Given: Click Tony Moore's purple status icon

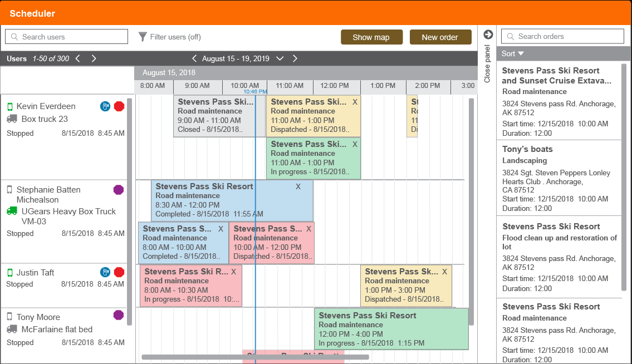Looking at the screenshot, I should (119, 315).
